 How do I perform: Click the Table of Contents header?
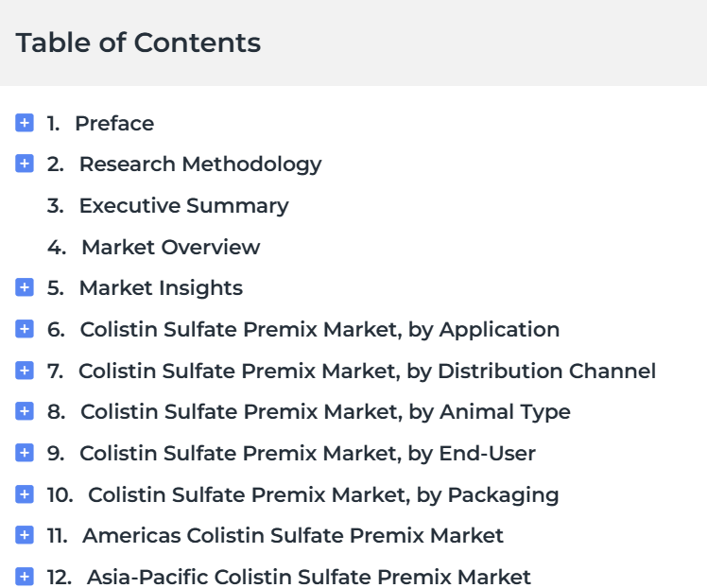pos(138,43)
